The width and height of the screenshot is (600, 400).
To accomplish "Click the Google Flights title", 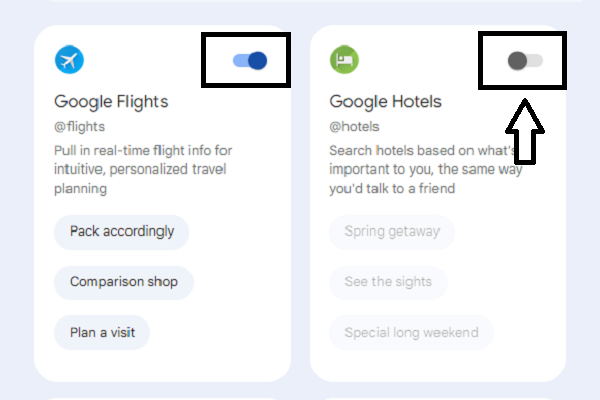I will 111,101.
